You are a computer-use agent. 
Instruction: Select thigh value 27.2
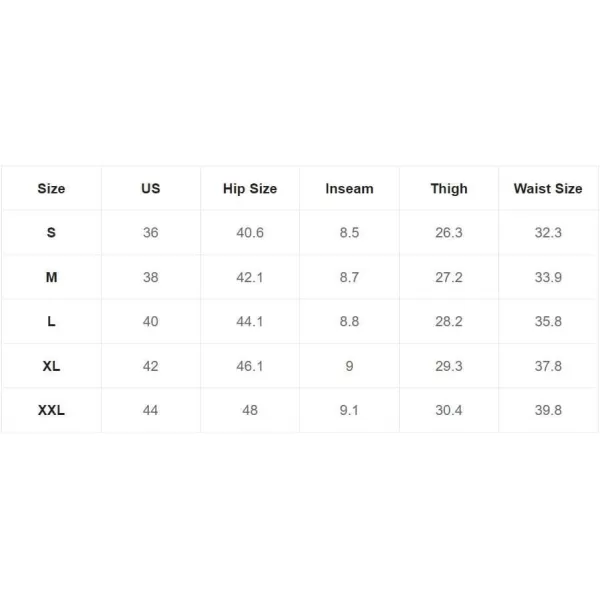(x=449, y=277)
